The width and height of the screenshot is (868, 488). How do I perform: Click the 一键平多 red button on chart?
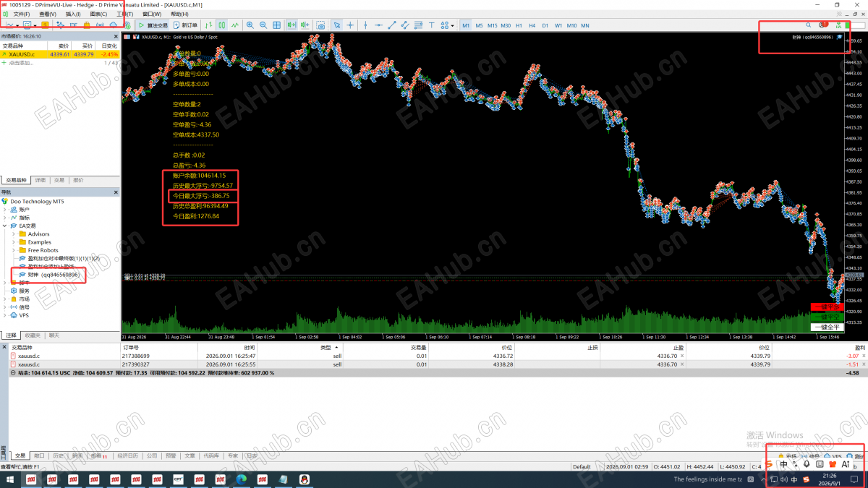[827, 307]
